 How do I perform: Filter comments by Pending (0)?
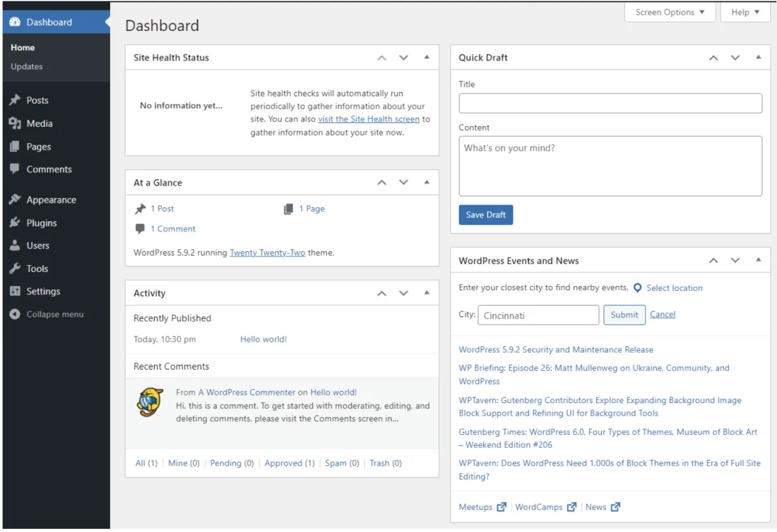coord(232,463)
